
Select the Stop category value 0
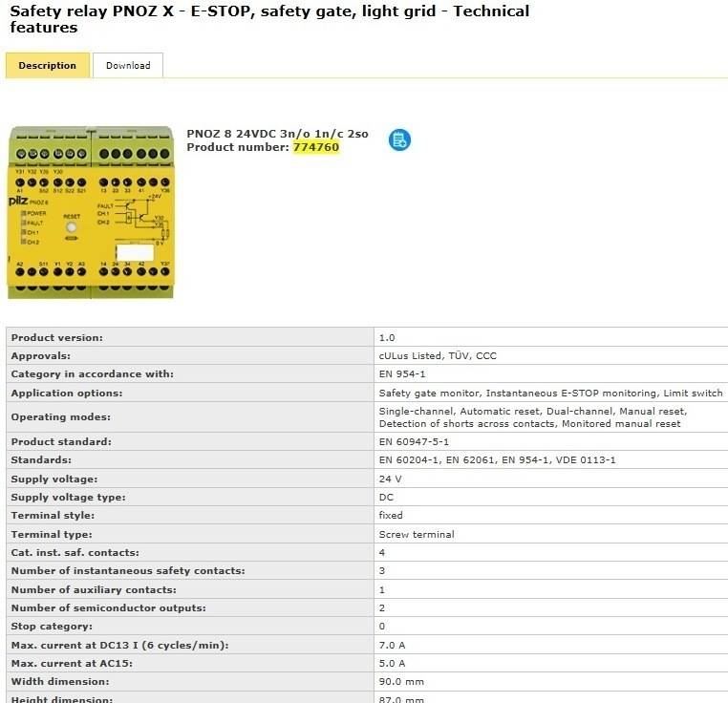tap(381, 626)
